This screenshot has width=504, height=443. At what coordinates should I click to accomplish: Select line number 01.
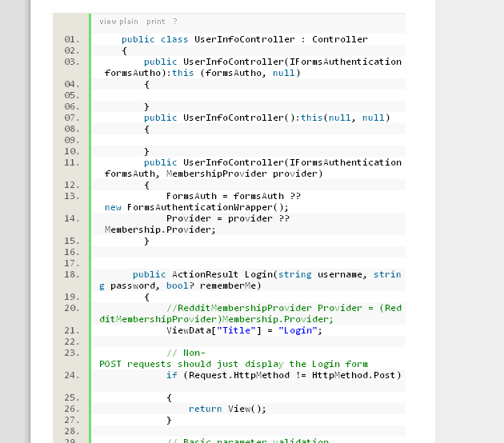pyautogui.click(x=72, y=39)
